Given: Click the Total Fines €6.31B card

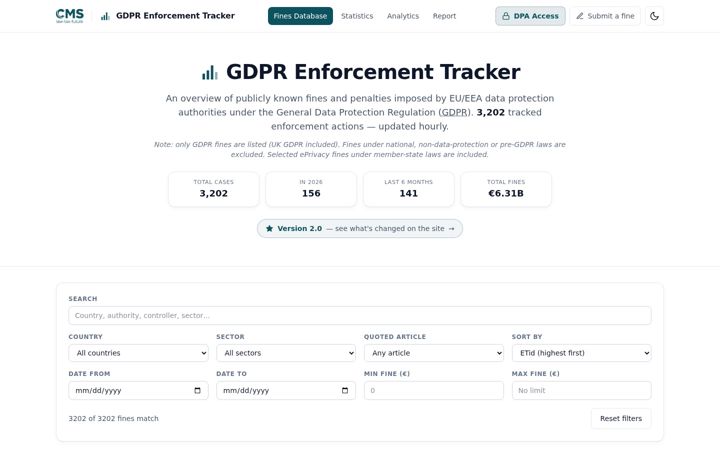Looking at the screenshot, I should point(506,189).
